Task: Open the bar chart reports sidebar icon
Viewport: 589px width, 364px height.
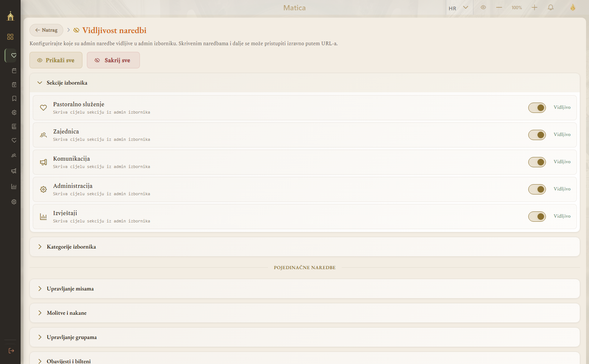Action: pos(14,186)
